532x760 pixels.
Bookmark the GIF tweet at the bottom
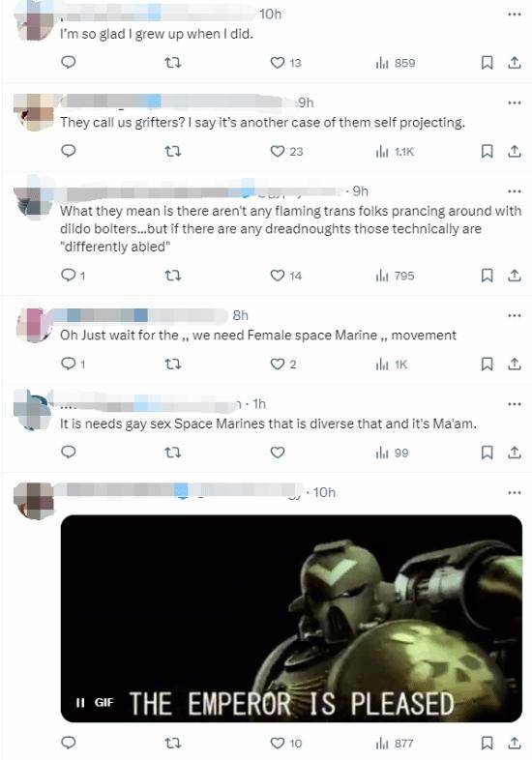(487, 743)
